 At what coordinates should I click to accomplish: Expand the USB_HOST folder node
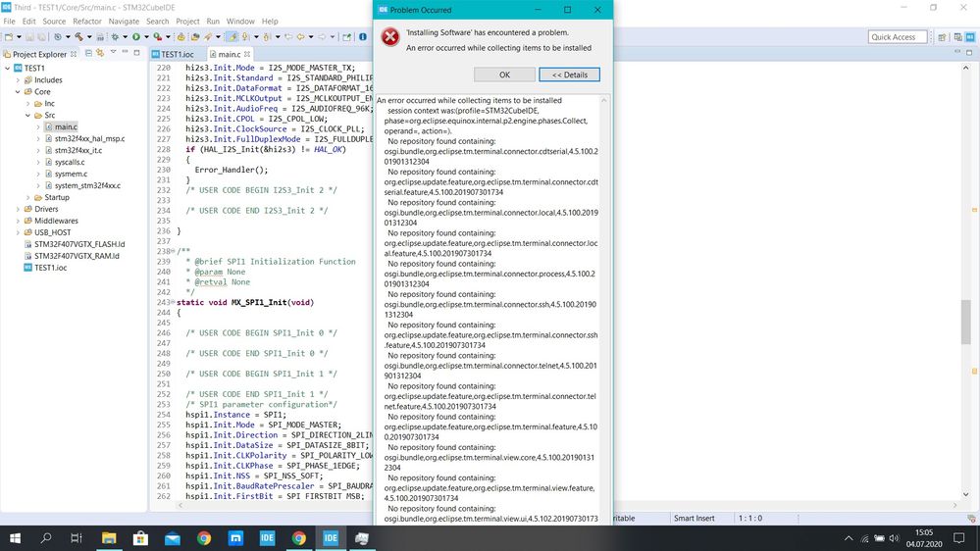pyautogui.click(x=18, y=232)
